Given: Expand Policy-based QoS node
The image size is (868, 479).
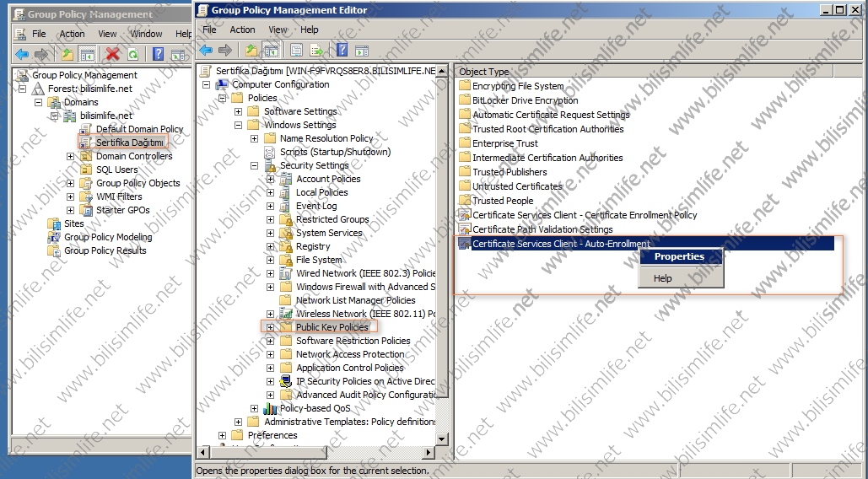Looking at the screenshot, I should click(254, 409).
